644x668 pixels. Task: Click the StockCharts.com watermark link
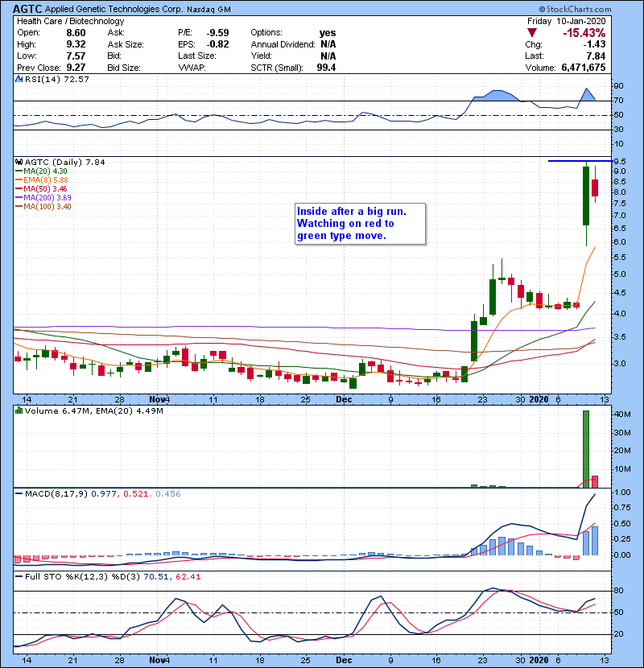point(575,9)
